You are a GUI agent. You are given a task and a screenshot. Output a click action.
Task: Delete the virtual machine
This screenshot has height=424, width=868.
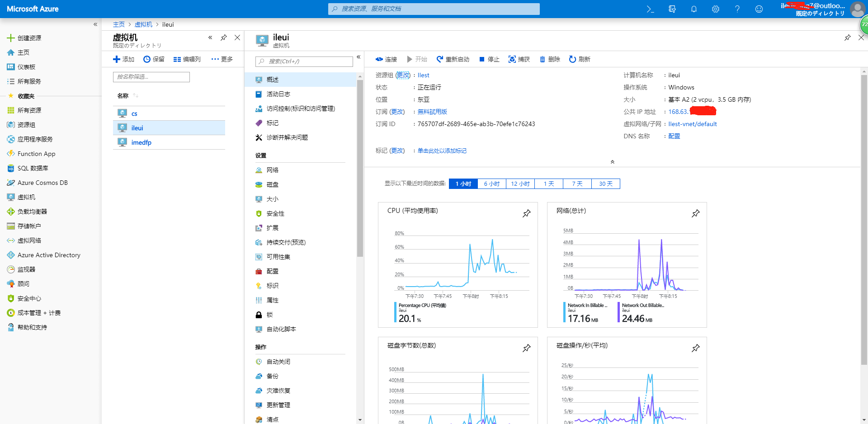[550, 59]
